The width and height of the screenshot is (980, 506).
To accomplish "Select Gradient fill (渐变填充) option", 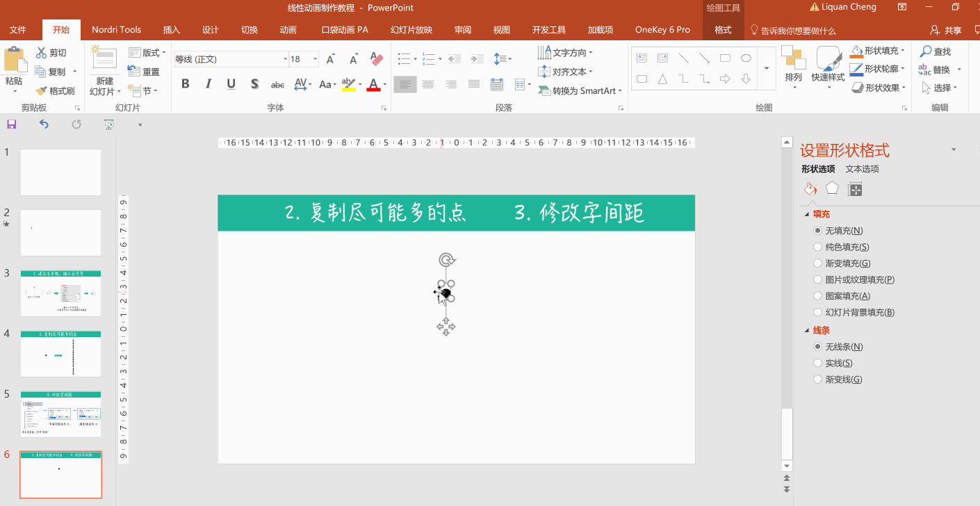I will [x=842, y=263].
